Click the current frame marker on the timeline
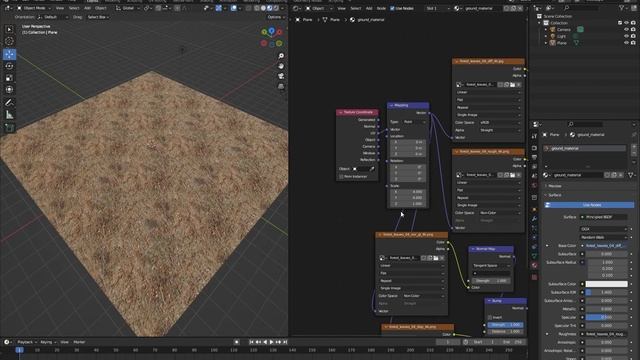This screenshot has width=640, height=360. 19,350
